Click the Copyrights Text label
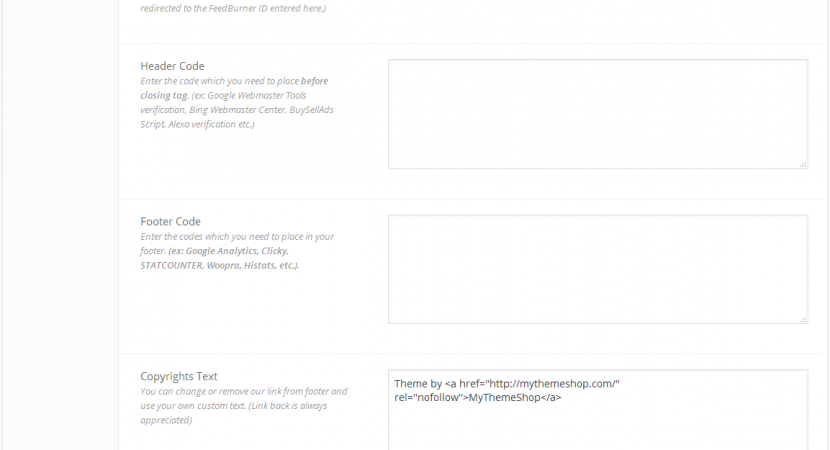The image size is (830, 450). point(178,376)
